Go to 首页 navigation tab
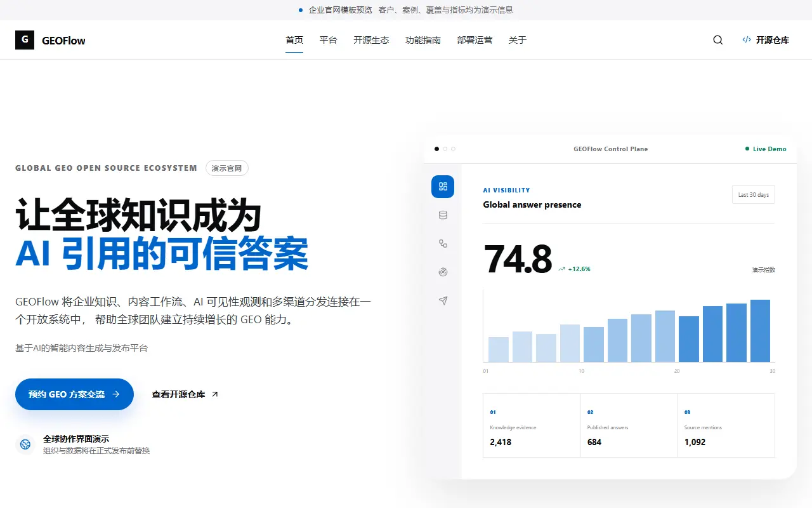 pyautogui.click(x=294, y=40)
